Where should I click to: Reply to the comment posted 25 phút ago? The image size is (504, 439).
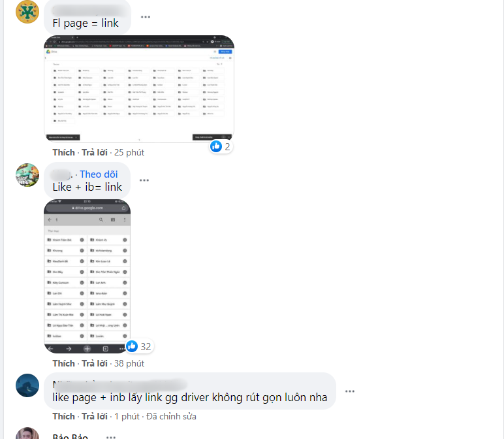pos(95,152)
